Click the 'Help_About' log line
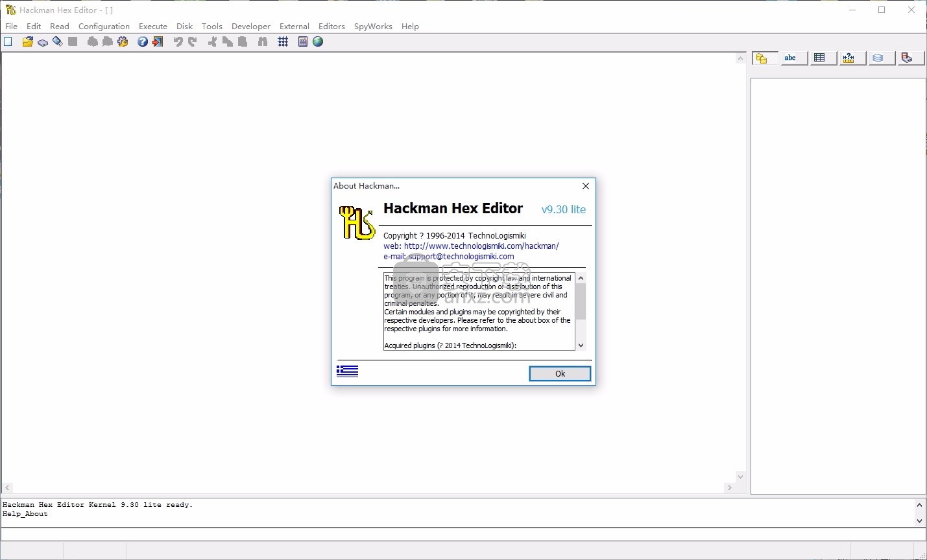Viewport: 927px width, 560px height. coord(25,514)
